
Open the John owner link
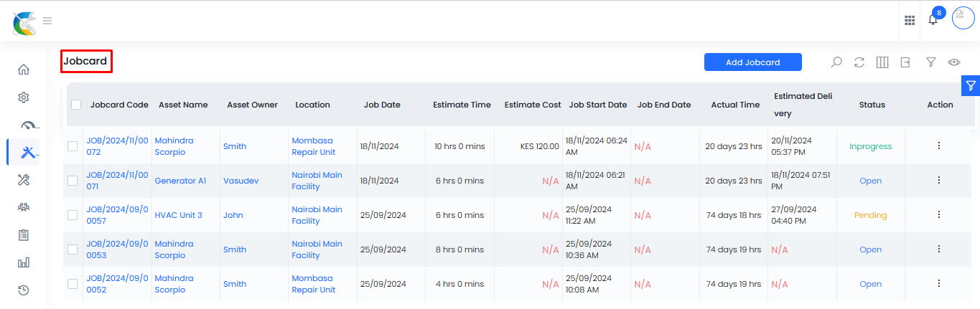[233, 215]
